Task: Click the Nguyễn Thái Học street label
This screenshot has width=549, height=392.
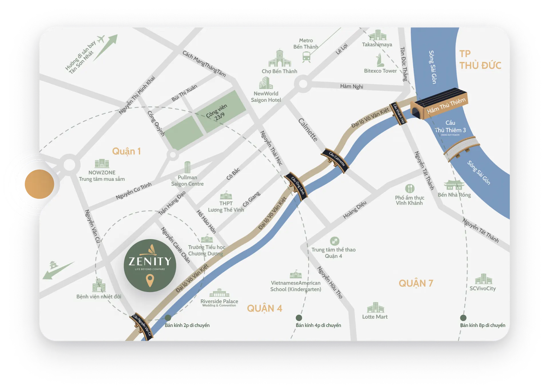Action: (271, 148)
